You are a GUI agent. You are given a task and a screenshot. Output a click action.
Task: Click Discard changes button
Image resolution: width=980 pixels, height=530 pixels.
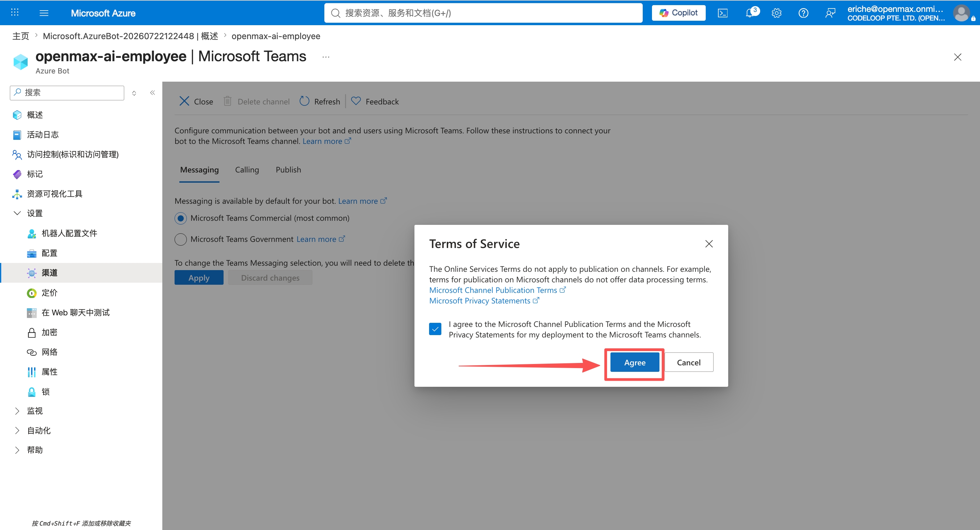coord(270,278)
